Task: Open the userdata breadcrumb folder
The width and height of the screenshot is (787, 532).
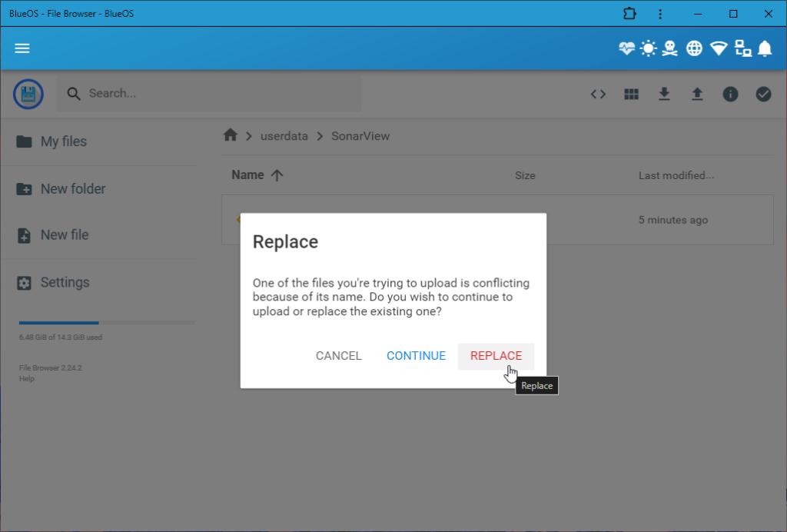Action: [x=284, y=135]
